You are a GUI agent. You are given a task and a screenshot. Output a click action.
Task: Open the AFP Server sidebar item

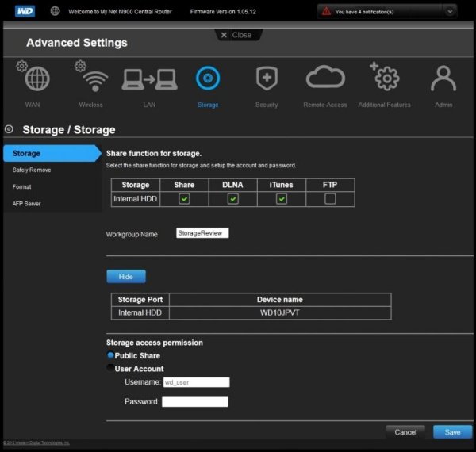tap(27, 204)
